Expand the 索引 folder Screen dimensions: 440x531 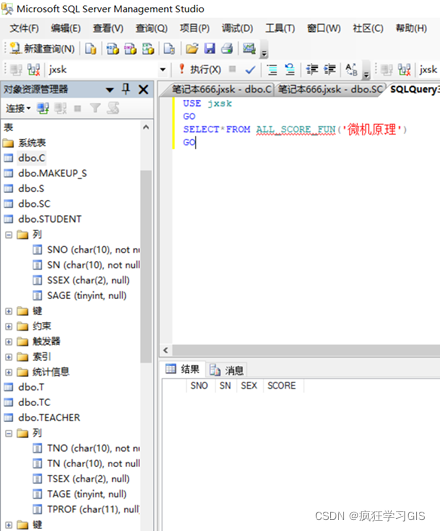tap(9, 357)
